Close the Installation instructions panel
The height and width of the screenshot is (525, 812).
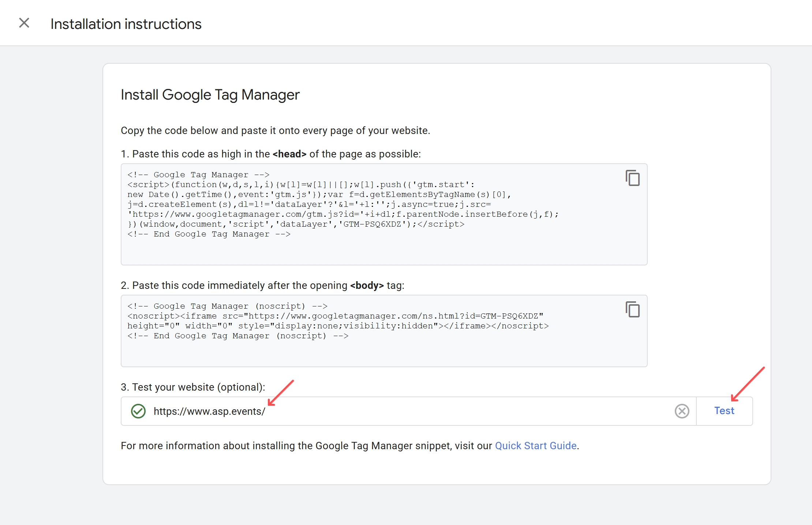[24, 23]
